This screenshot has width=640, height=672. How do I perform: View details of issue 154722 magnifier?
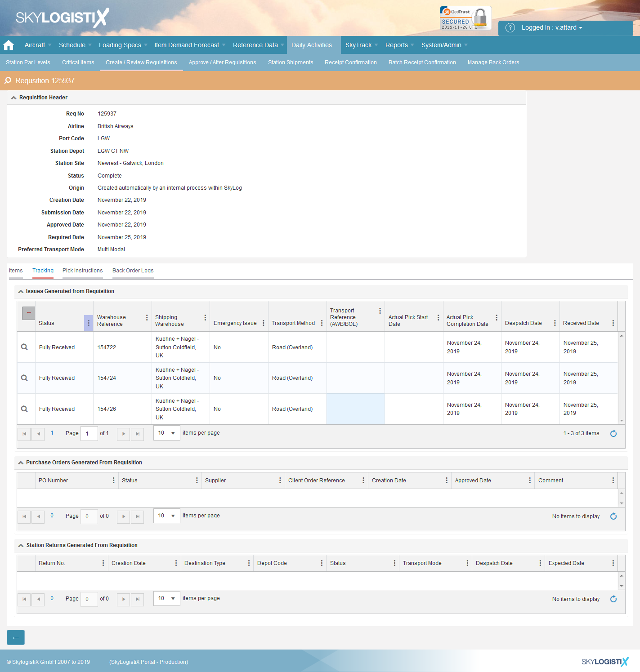pyautogui.click(x=24, y=347)
